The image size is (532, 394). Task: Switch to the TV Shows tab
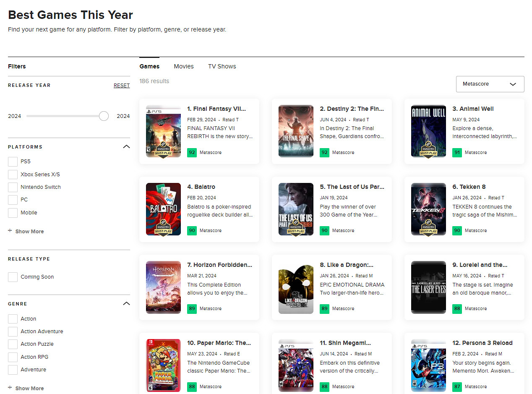click(222, 66)
